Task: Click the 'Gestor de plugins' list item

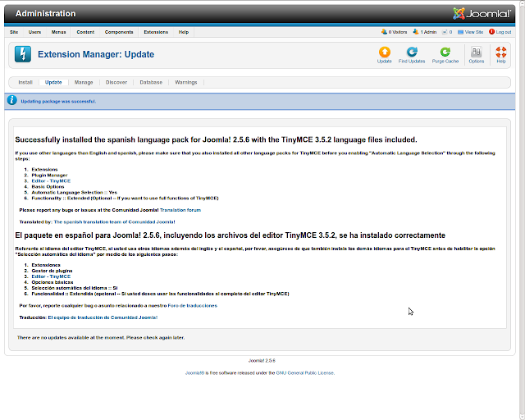Action: pos(52,271)
